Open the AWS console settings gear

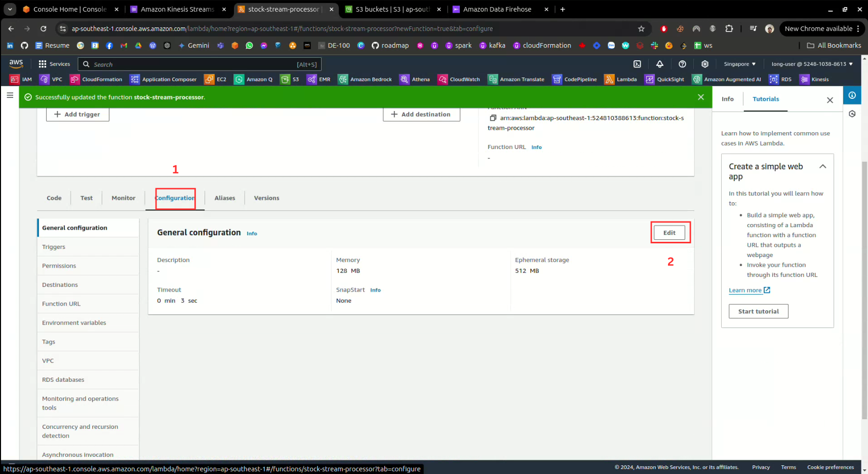point(704,64)
